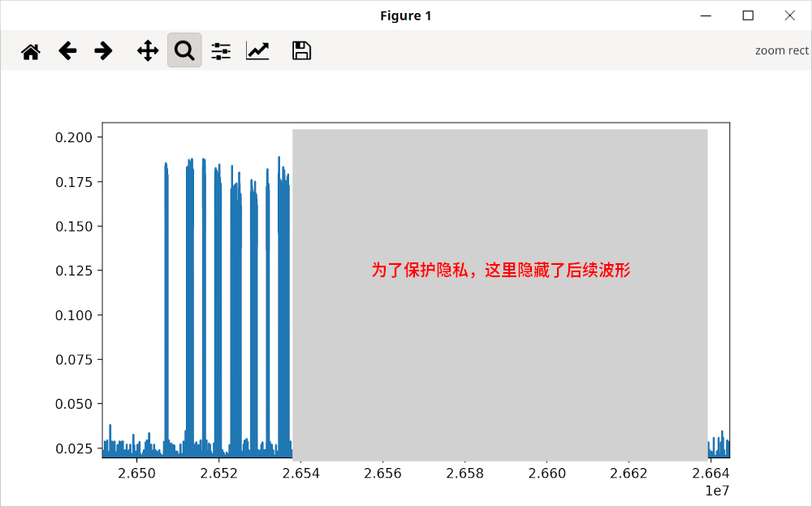Click the 1e7 axis offset label
The height and width of the screenshot is (507, 812).
(718, 490)
